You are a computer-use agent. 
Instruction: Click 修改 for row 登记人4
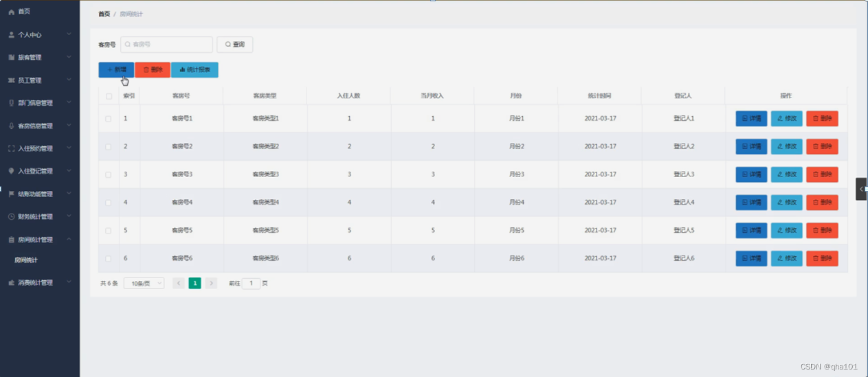(x=786, y=203)
